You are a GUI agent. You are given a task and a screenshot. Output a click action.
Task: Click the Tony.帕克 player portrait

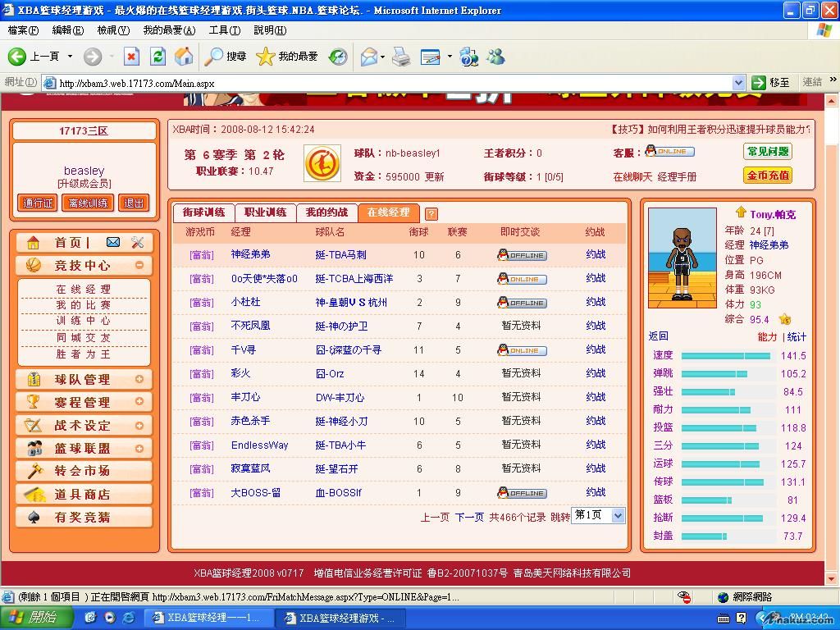[x=682, y=258]
